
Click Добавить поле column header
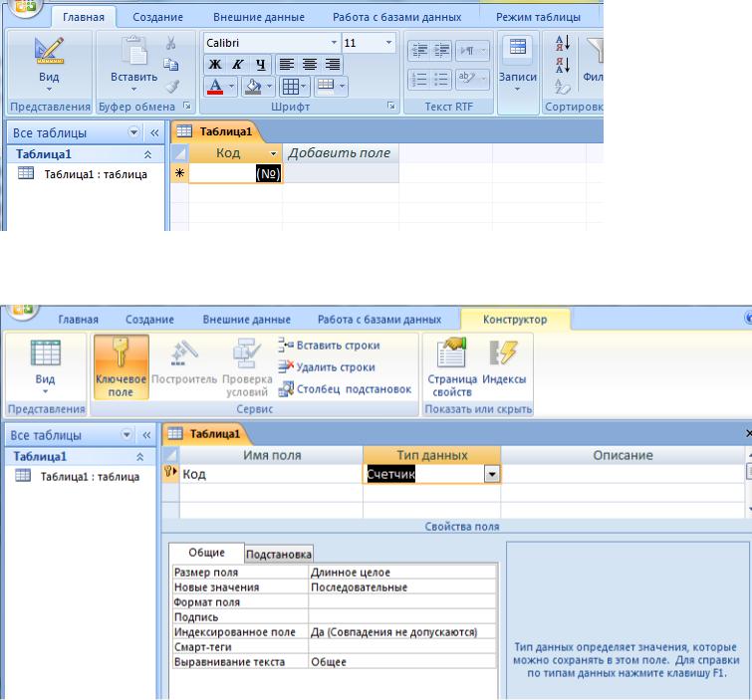tap(340, 153)
